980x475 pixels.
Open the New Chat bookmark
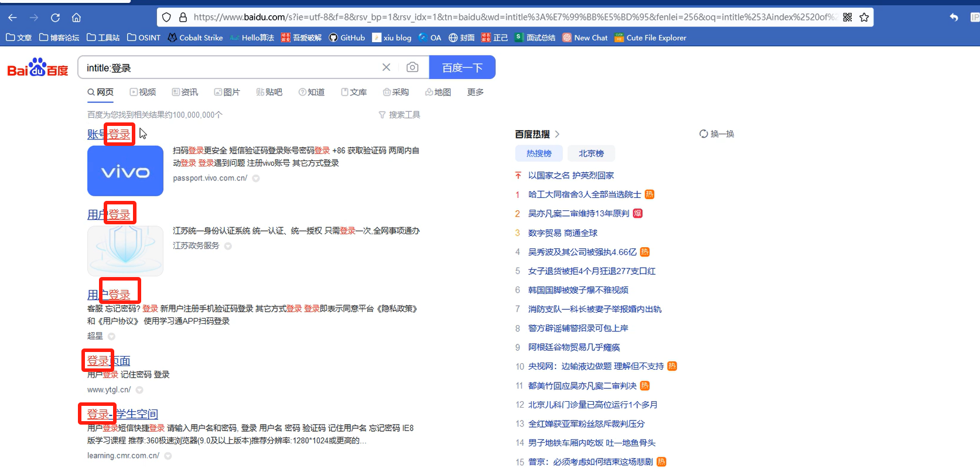(585, 37)
